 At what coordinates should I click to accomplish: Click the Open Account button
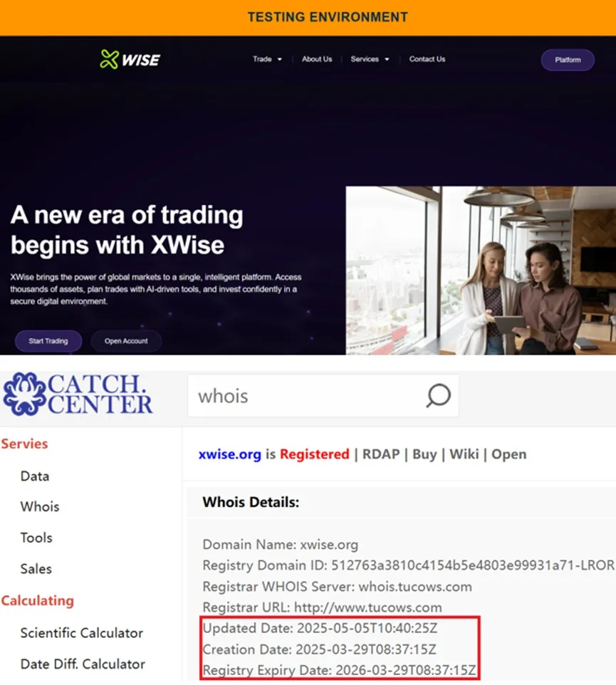[126, 341]
